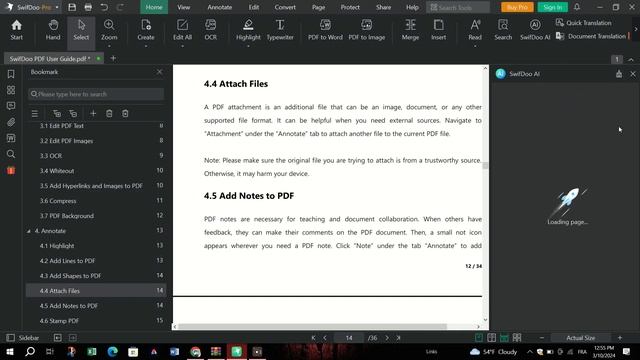Run the OCR tool
The image size is (640, 360).
(x=211, y=30)
